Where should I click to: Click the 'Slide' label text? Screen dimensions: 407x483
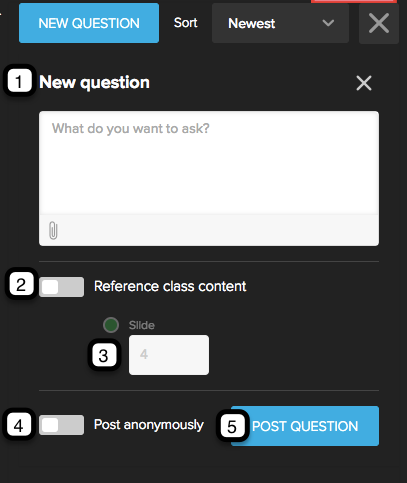[x=142, y=325]
